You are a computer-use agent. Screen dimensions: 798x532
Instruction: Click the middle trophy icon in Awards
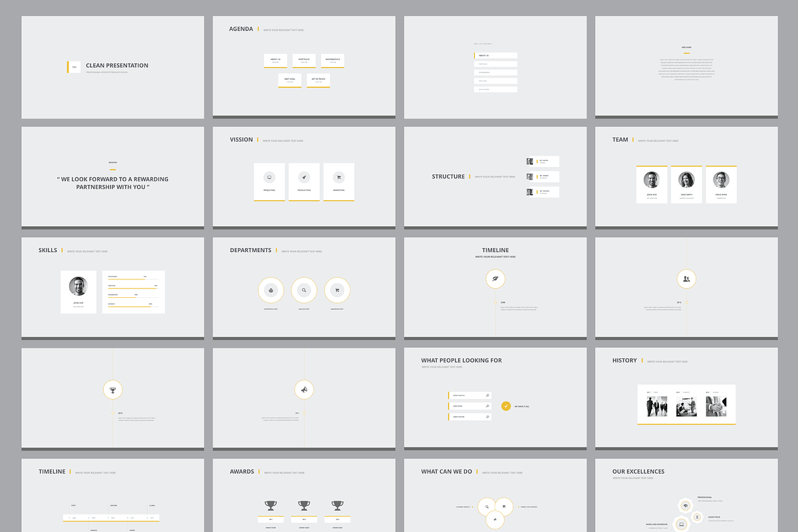pyautogui.click(x=304, y=505)
